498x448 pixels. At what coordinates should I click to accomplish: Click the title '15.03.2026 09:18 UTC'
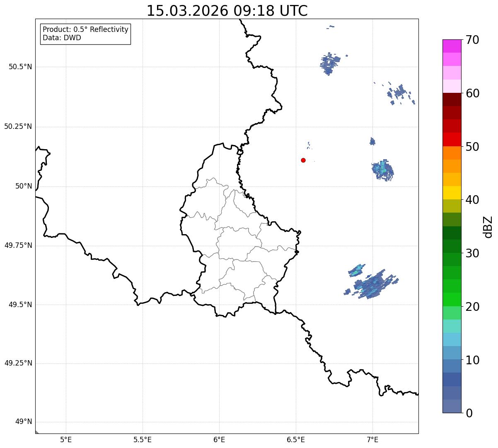[x=227, y=11]
